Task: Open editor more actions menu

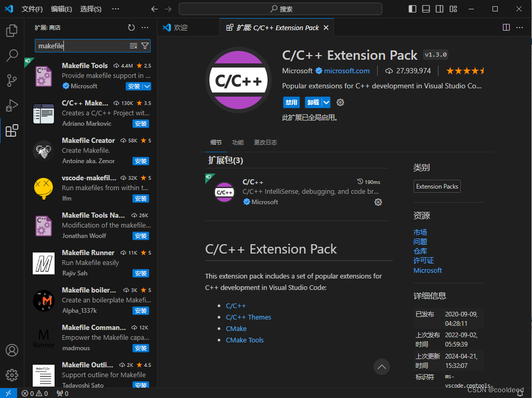Action: tap(520, 28)
